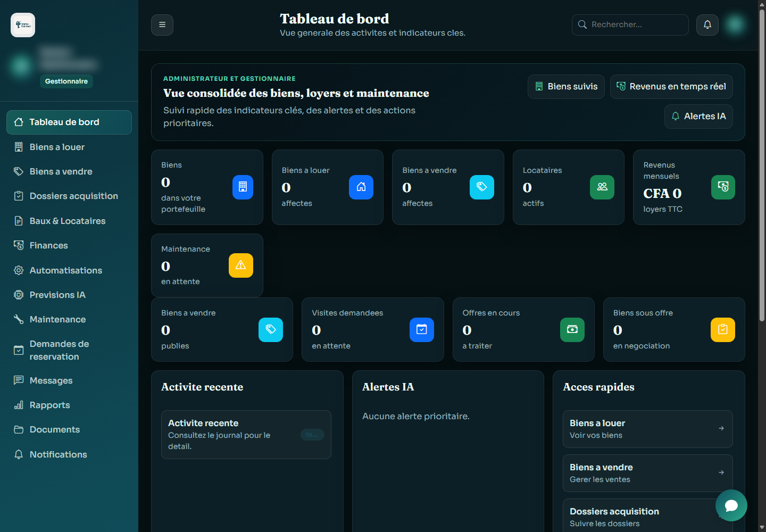Click the calendar icon on Visites demandees card
The image size is (766, 532).
(x=422, y=330)
